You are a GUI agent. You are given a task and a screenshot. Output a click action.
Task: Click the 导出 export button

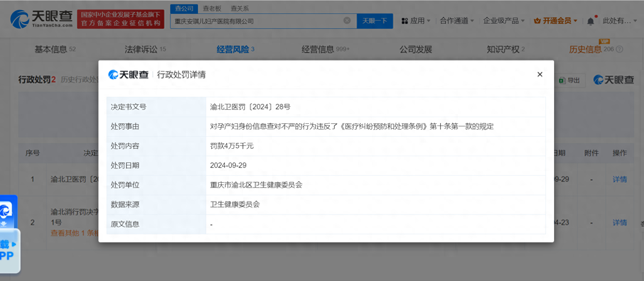point(569,80)
